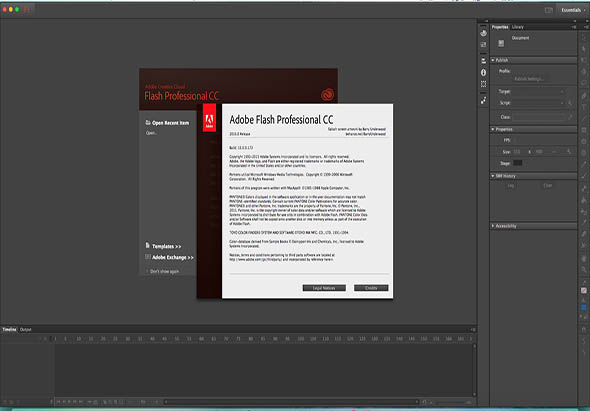Click the pencil icon beside Class field

coord(570,117)
